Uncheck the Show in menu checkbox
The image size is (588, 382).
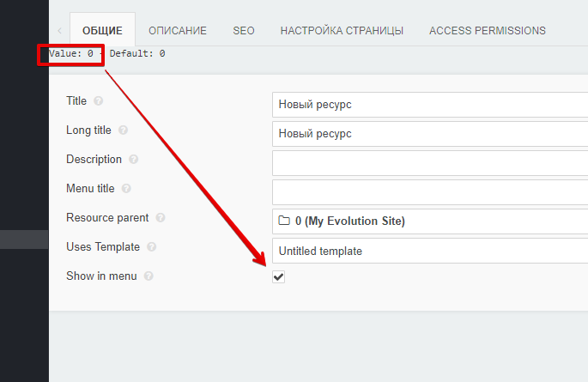pyautogui.click(x=278, y=277)
